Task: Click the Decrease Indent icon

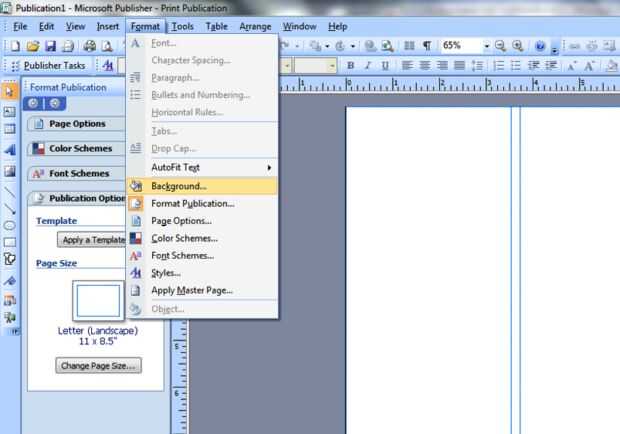Action: point(534,65)
